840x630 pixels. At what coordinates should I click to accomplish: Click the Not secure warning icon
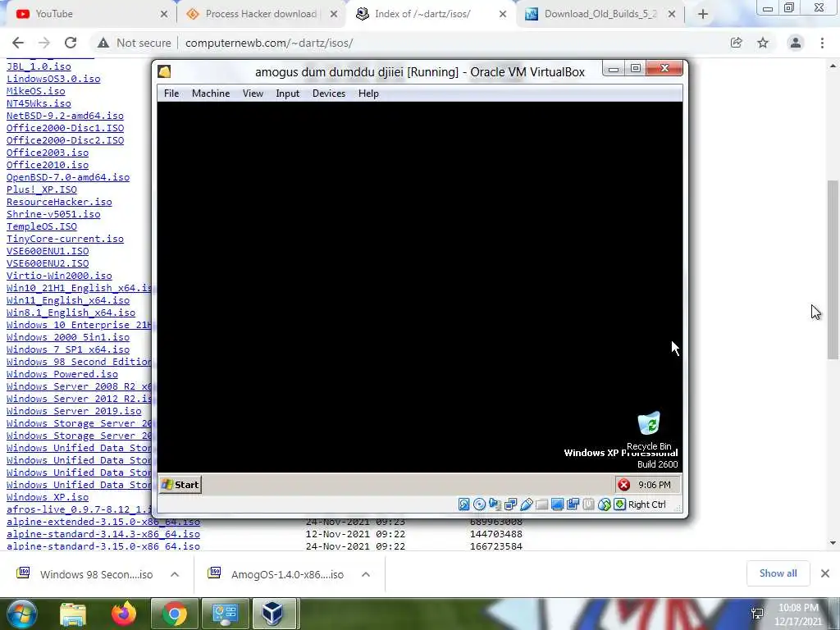click(103, 43)
